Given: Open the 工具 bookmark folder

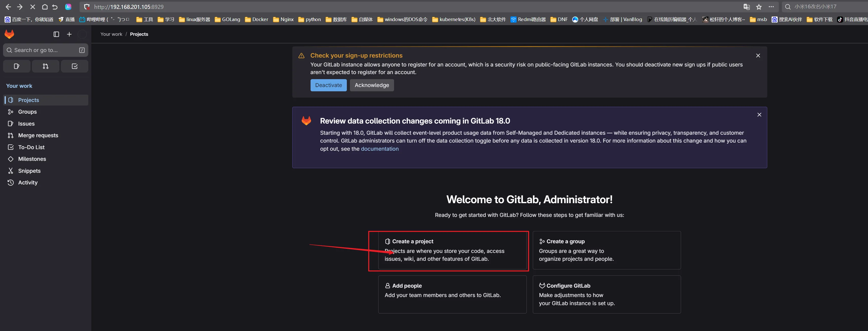Looking at the screenshot, I should tap(145, 20).
